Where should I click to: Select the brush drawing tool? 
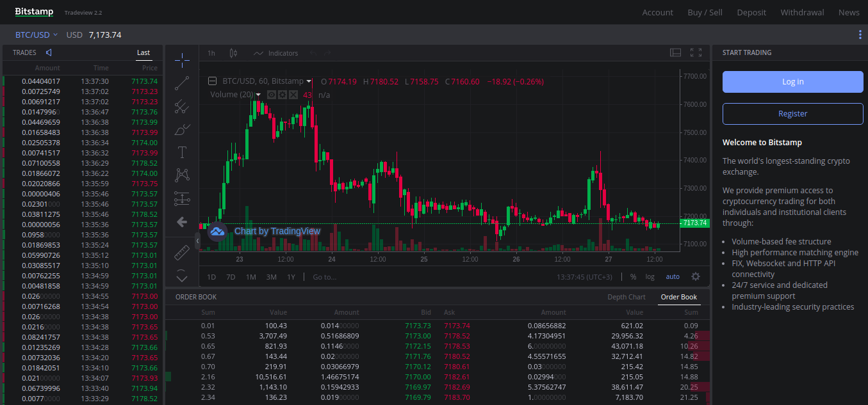tap(182, 129)
